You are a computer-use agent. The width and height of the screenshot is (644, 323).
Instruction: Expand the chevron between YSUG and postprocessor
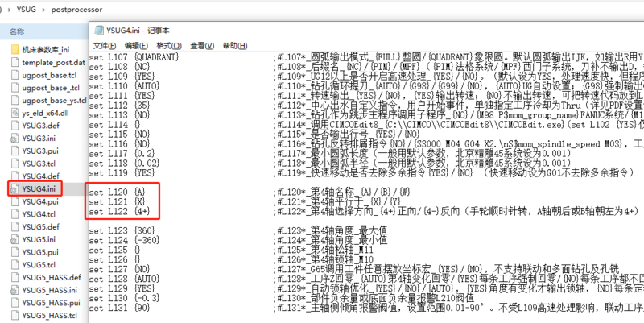(x=43, y=7)
